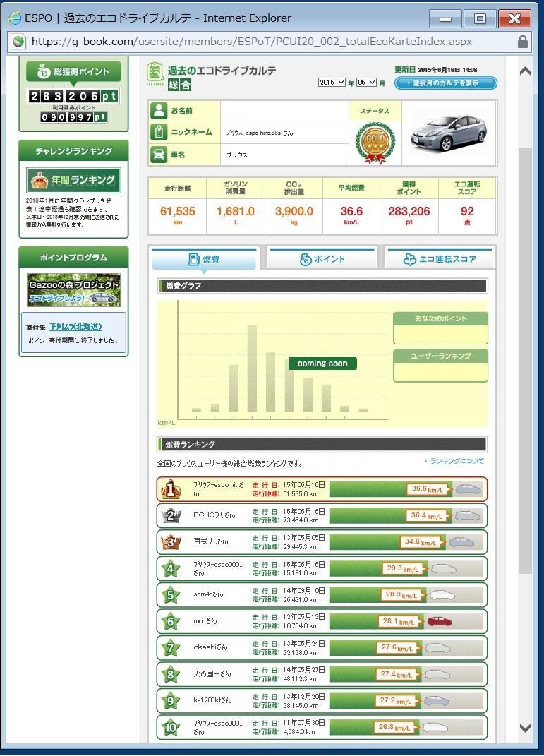Click the person icon beside お名前
The height and width of the screenshot is (756, 544).
click(x=159, y=110)
